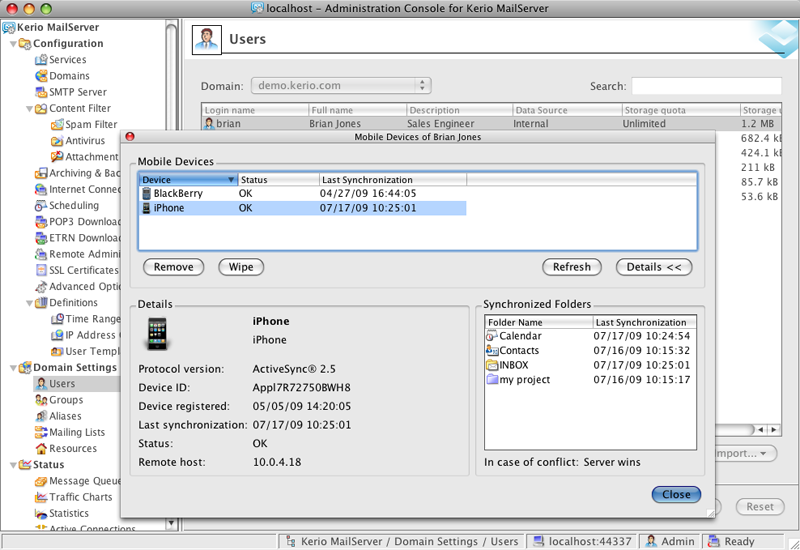The image size is (800, 550).
Task: Click localhost:44337 in status bar
Action: tap(582, 541)
